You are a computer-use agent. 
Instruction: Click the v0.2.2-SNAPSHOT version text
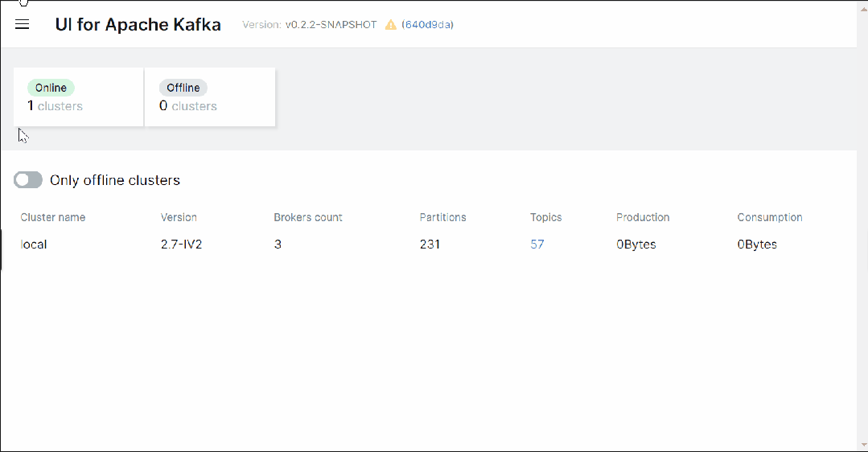pos(331,25)
